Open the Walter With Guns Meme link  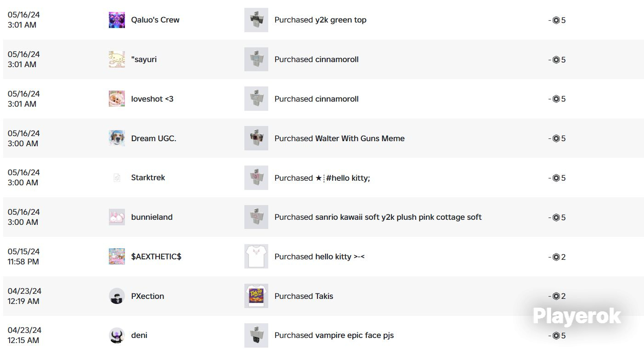pyautogui.click(x=360, y=138)
